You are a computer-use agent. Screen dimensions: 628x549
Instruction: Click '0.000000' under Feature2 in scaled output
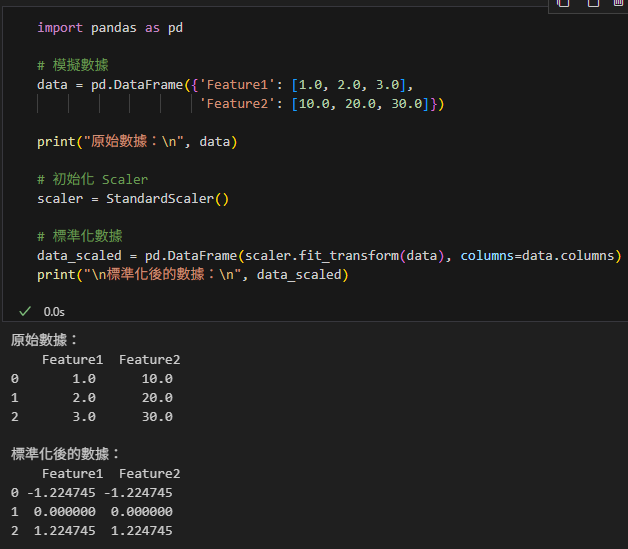point(142,511)
